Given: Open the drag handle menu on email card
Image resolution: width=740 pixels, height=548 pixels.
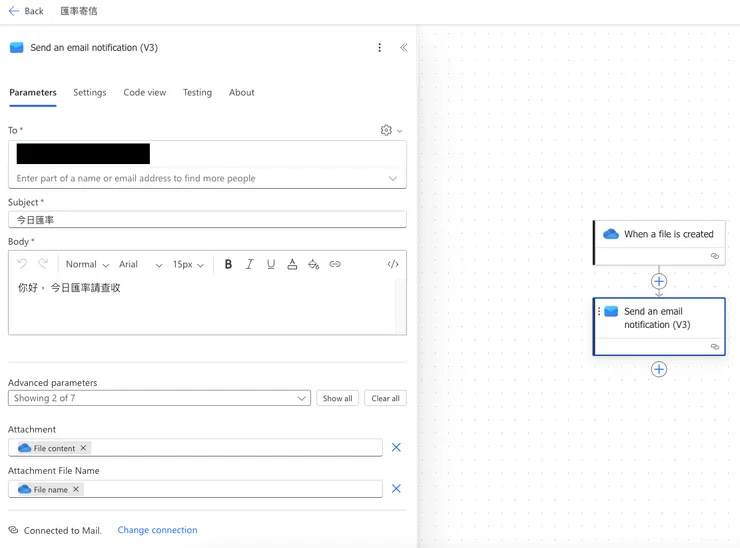Looking at the screenshot, I should click(x=599, y=312).
